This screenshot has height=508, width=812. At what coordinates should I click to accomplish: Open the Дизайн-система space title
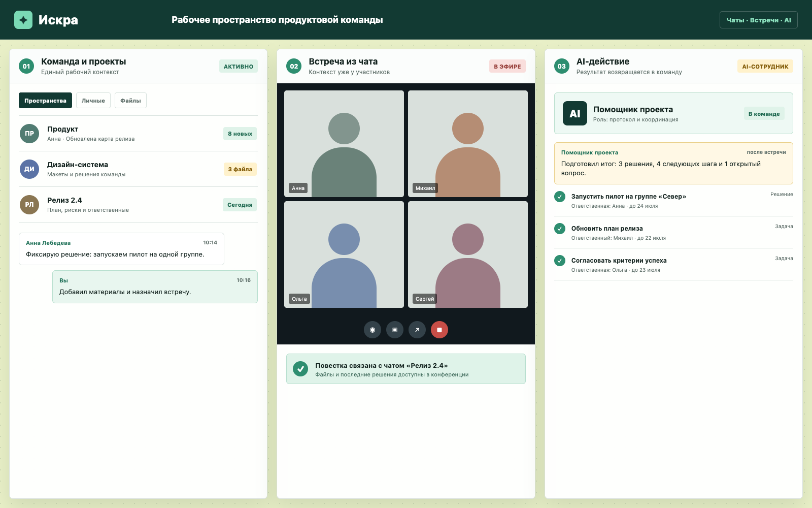(78, 165)
